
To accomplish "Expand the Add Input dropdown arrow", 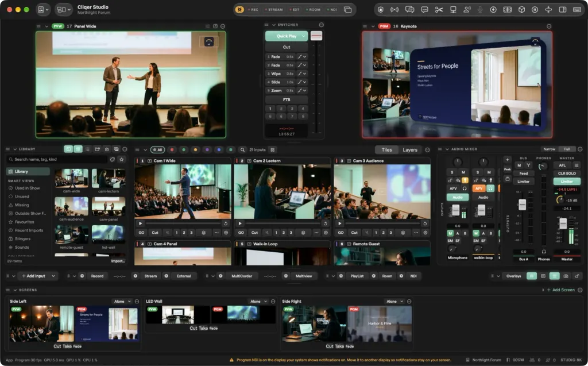I will [x=53, y=276].
